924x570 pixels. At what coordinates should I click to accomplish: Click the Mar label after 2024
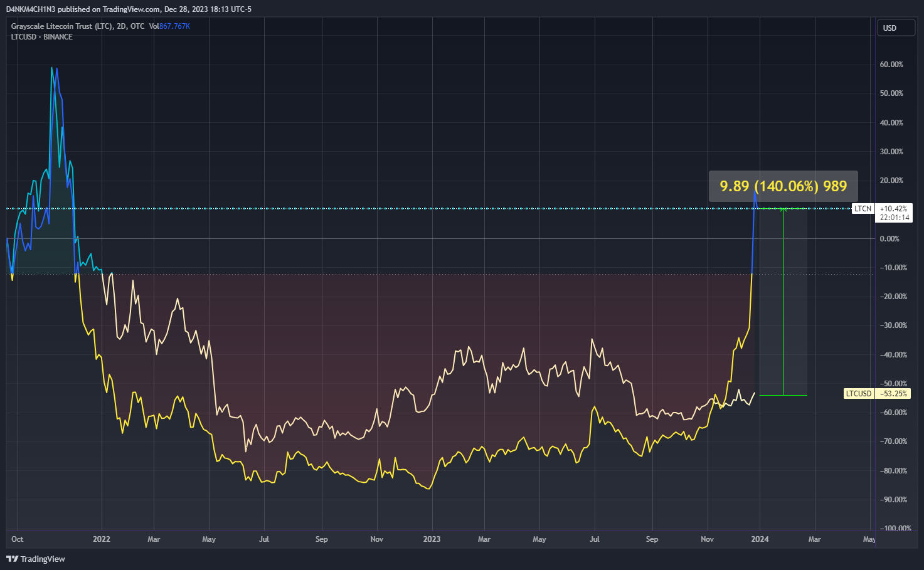coord(814,539)
